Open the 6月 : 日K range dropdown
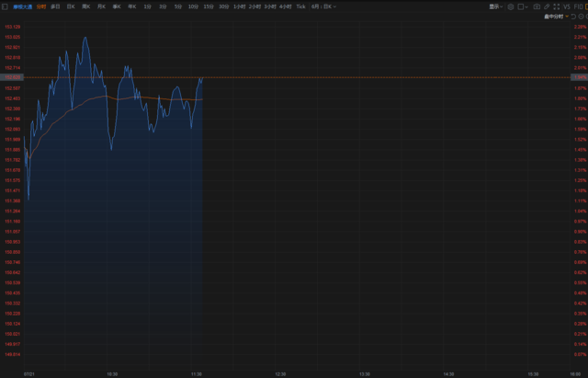This screenshot has height=378, width=588. tap(323, 6)
